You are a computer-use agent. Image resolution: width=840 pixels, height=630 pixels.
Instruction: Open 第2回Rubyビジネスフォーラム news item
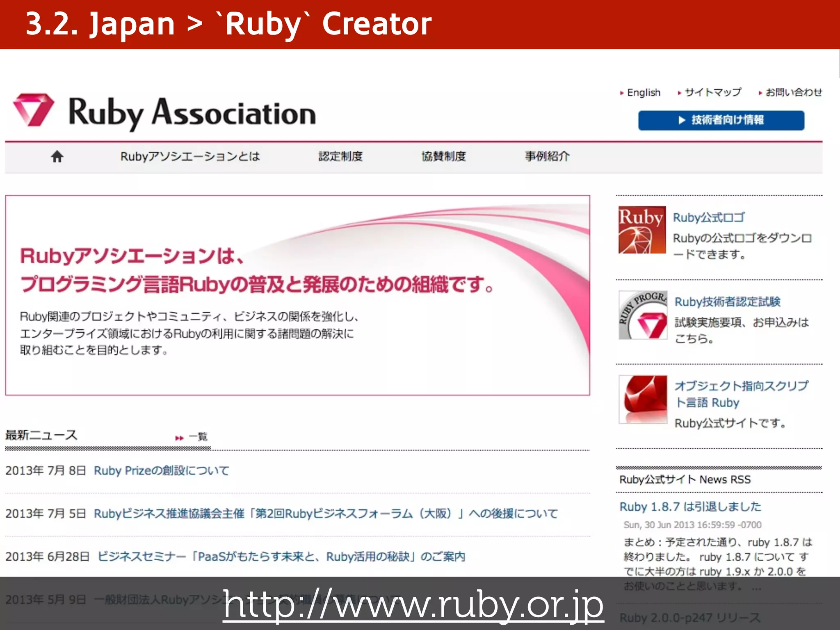pyautogui.click(x=326, y=514)
